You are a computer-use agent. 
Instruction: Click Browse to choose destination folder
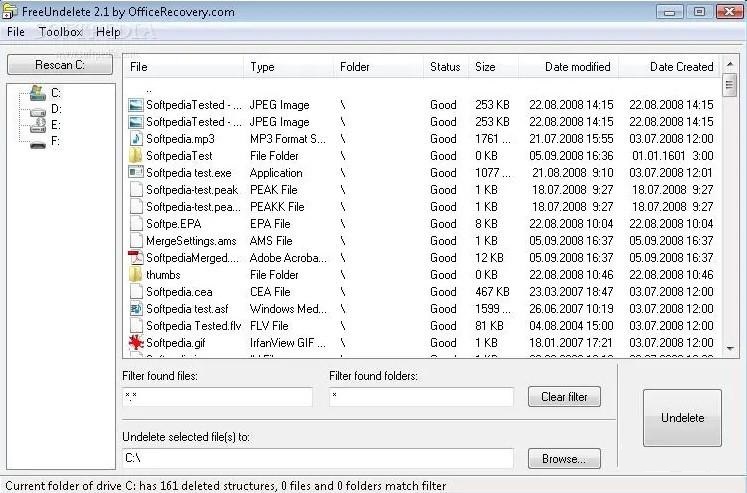(x=564, y=459)
